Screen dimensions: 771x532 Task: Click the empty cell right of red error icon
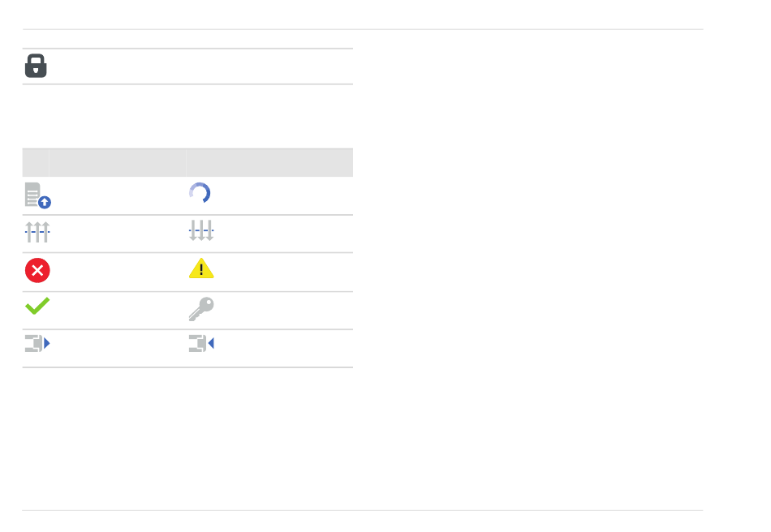[x=118, y=272]
